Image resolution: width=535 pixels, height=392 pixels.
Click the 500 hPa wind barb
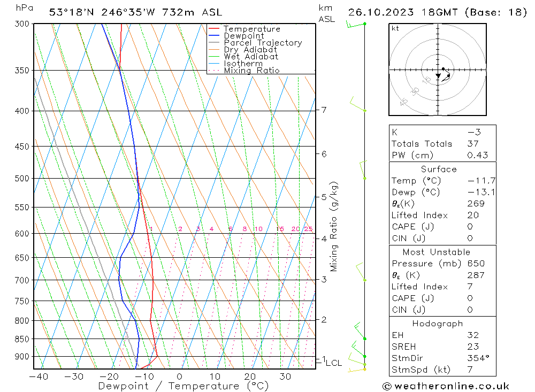coord(363,170)
